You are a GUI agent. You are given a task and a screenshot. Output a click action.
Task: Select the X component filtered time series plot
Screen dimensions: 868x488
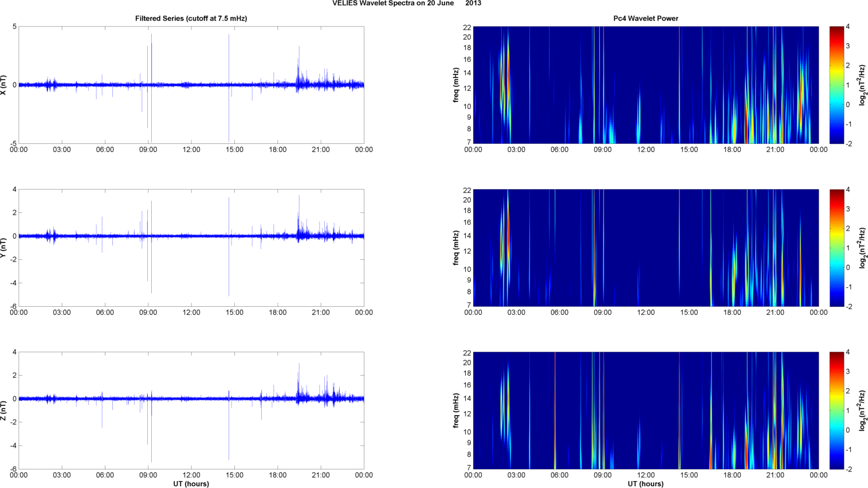[x=191, y=85]
